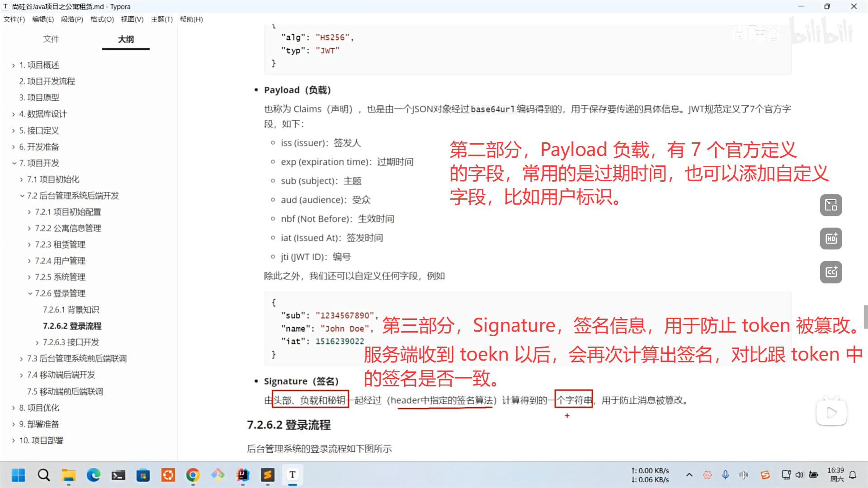Open Sublime Text from the taskbar

click(x=268, y=475)
